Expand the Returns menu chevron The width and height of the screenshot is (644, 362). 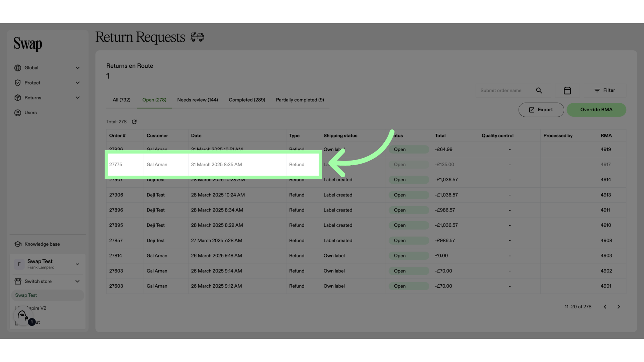tap(77, 98)
